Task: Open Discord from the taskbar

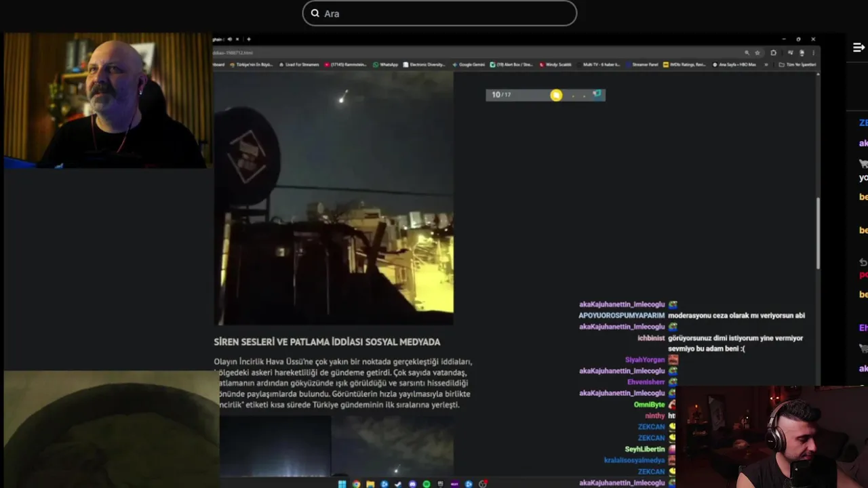Action: tap(412, 483)
